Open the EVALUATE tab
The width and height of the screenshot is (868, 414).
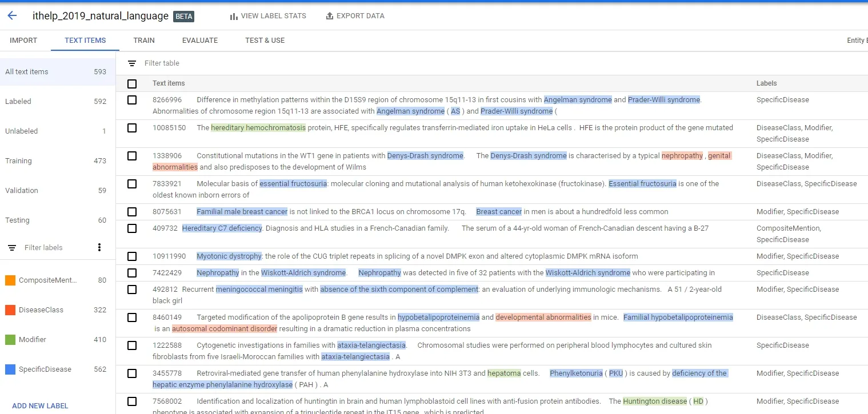pyautogui.click(x=200, y=41)
